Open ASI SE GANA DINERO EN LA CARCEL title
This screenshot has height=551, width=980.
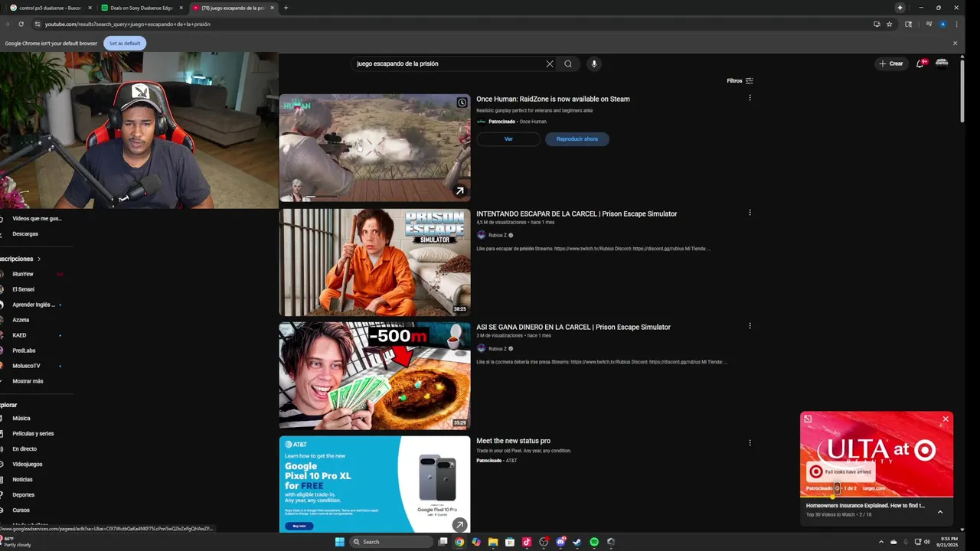tap(573, 327)
